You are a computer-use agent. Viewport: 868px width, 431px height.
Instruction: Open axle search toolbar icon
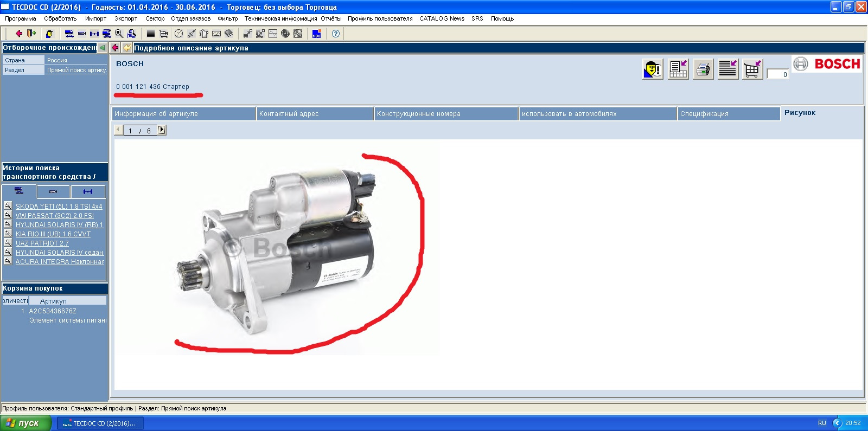point(94,34)
